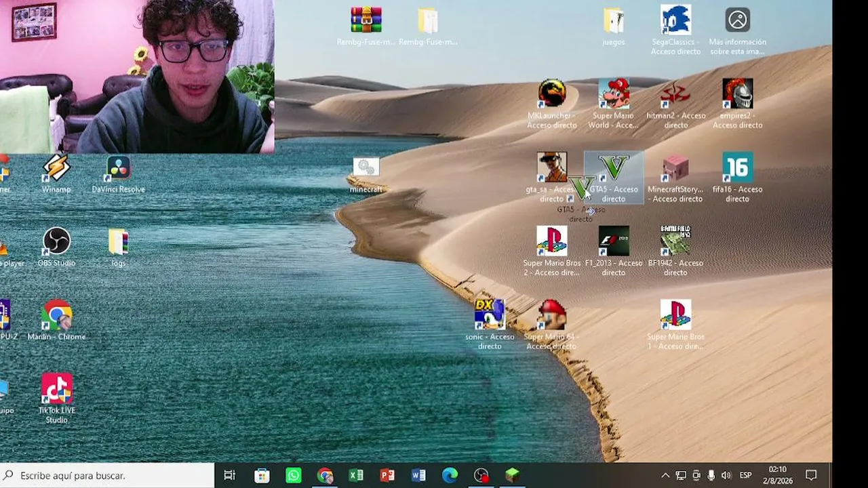
Task: Open Word from the taskbar
Action: (418, 475)
